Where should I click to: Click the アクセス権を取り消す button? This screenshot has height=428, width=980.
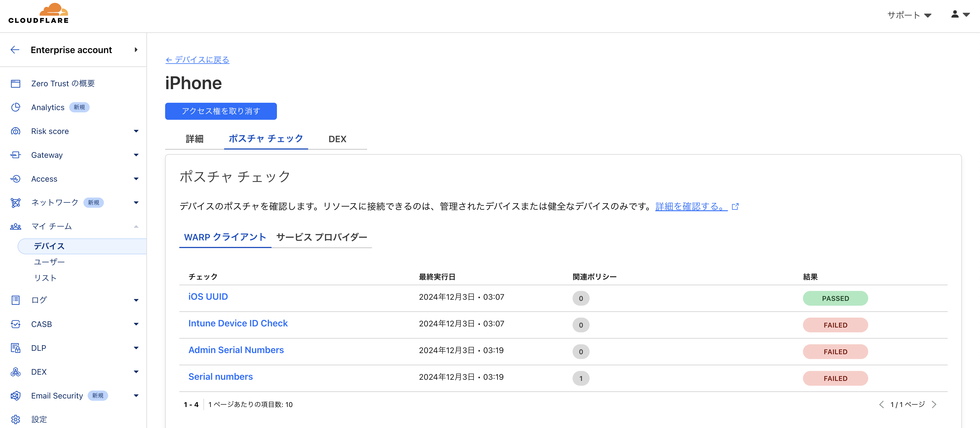coord(221,111)
